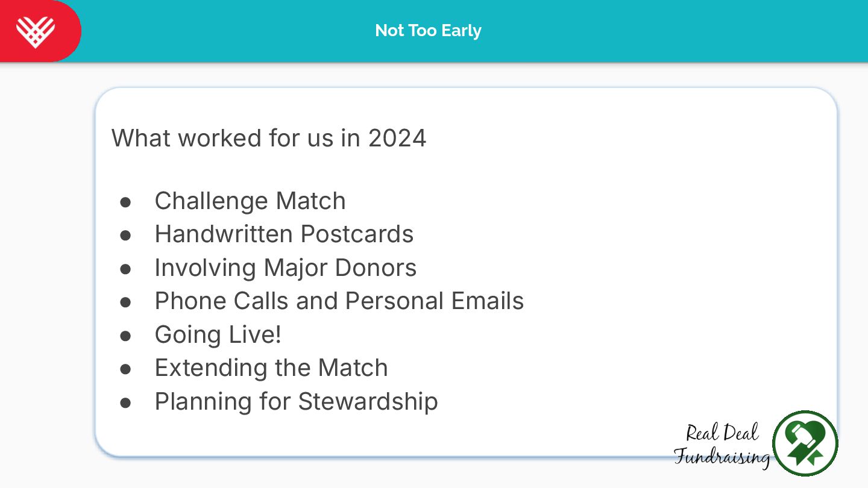Screen dimensions: 868x488
Task: Select the 'What worked for us in 2024' heading
Action: 269,138
